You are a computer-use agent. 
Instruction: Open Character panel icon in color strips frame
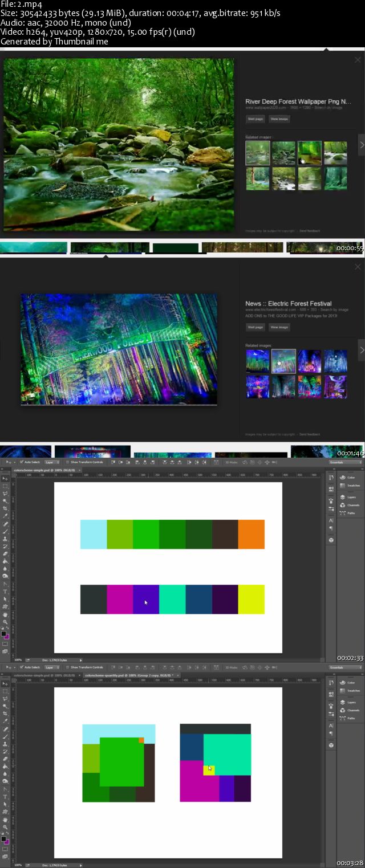(x=331, y=520)
